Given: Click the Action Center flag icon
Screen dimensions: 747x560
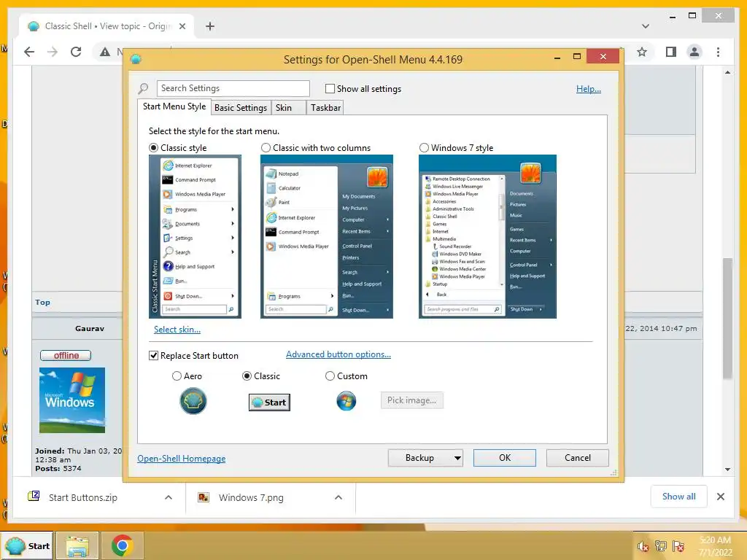Looking at the screenshot, I should click(x=678, y=546).
